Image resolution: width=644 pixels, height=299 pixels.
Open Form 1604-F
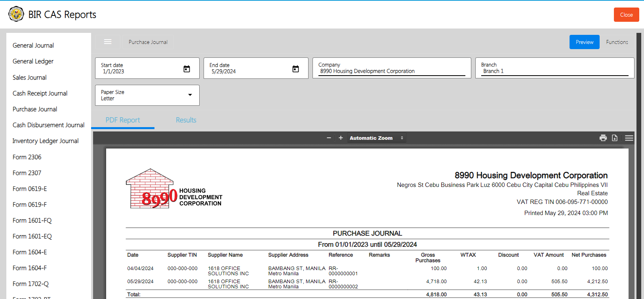pos(30,268)
